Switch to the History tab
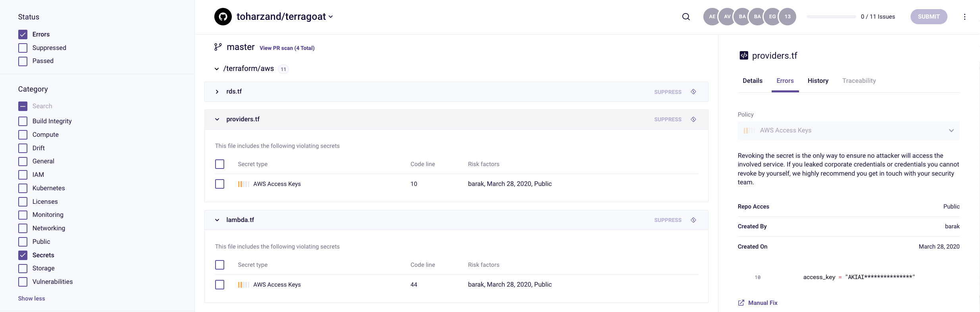The height and width of the screenshot is (312, 980). pos(818,81)
